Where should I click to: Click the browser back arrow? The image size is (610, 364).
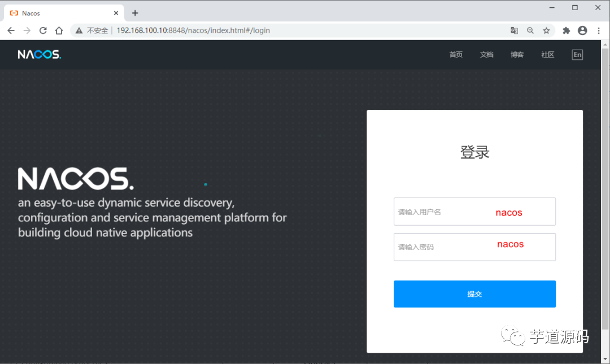coord(11,30)
